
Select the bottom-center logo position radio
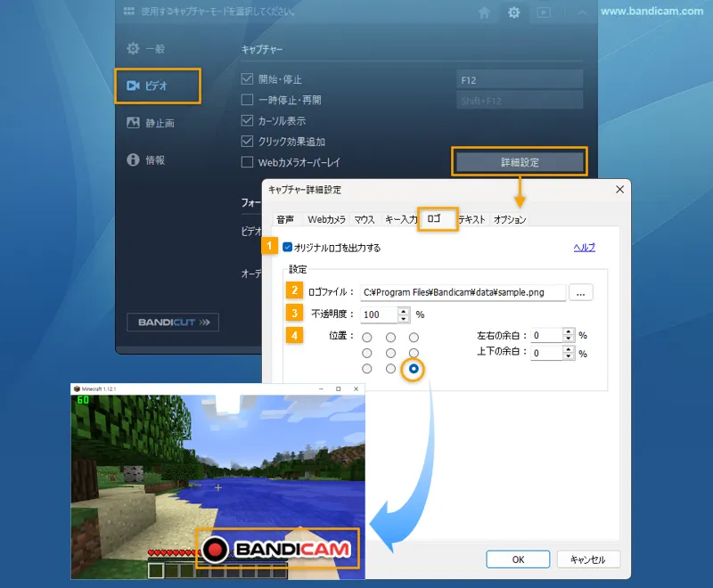point(390,369)
